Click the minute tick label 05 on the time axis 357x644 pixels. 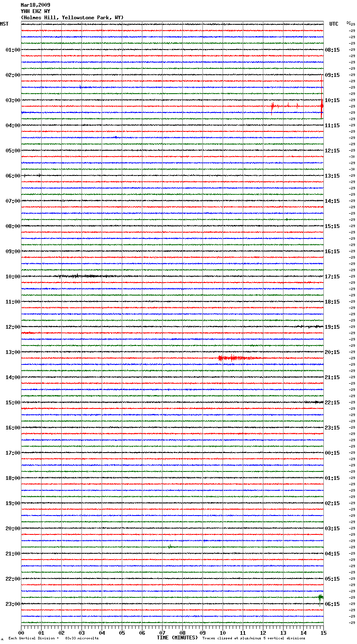pos(122,633)
